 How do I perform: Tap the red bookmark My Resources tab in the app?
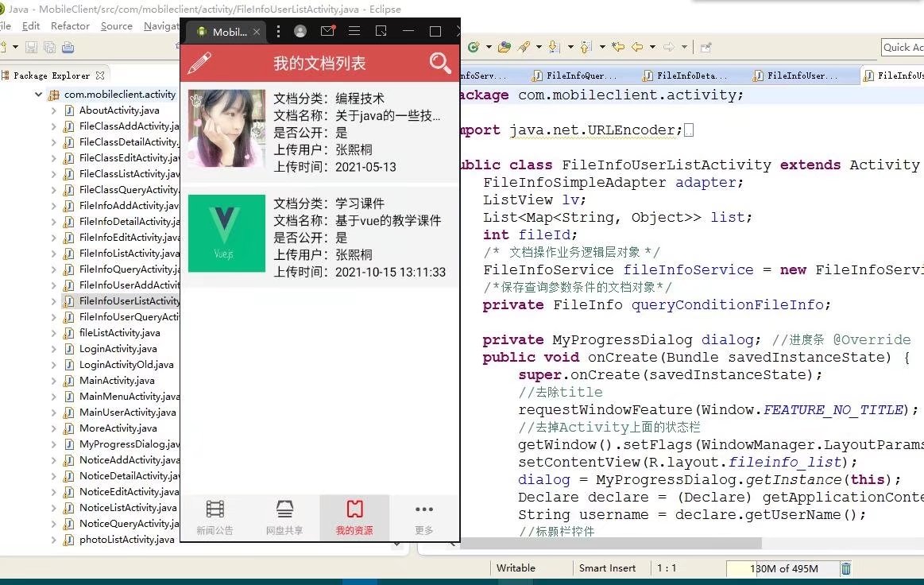(354, 517)
